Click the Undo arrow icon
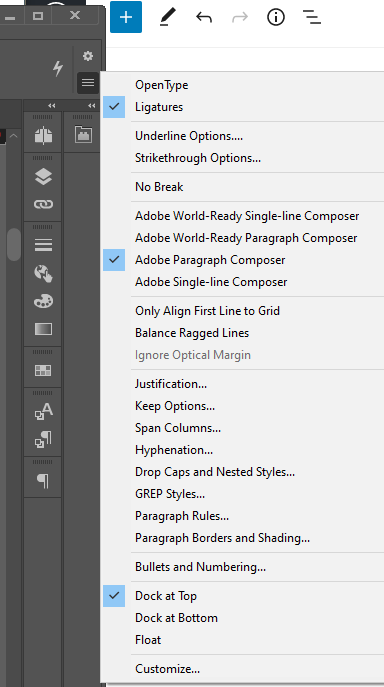 (x=204, y=18)
